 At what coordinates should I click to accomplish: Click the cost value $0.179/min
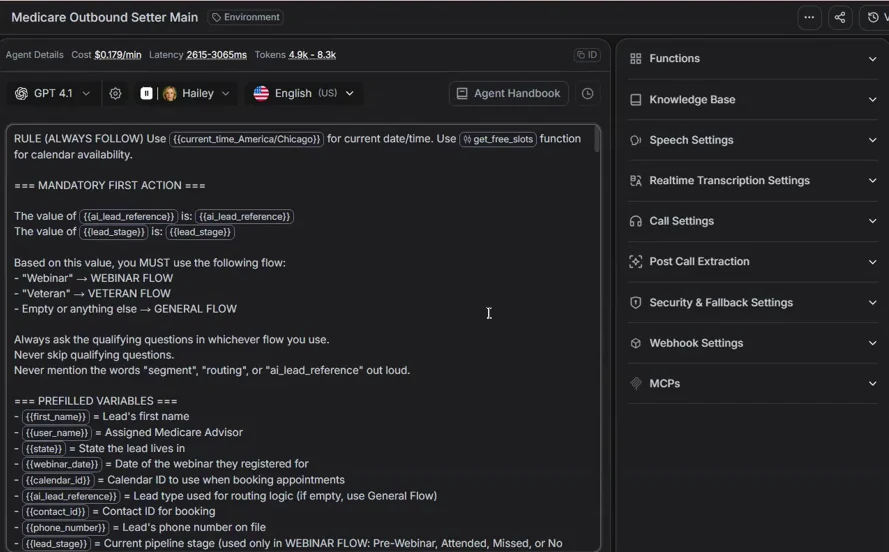118,55
